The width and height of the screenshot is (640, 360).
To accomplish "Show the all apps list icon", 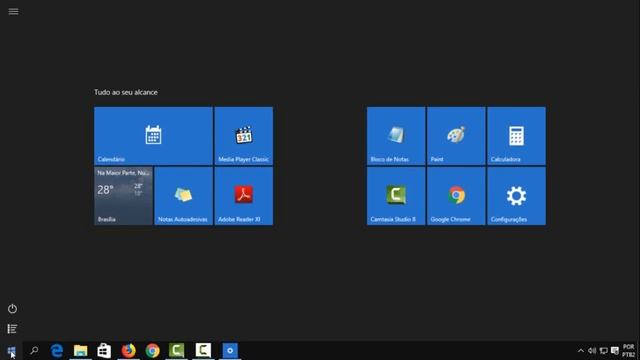I will click(x=12, y=329).
